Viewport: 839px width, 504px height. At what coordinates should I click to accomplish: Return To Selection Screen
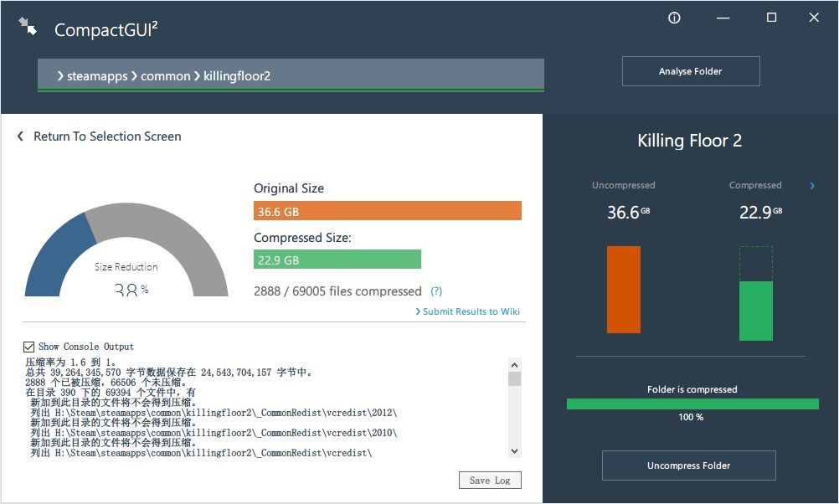[107, 136]
